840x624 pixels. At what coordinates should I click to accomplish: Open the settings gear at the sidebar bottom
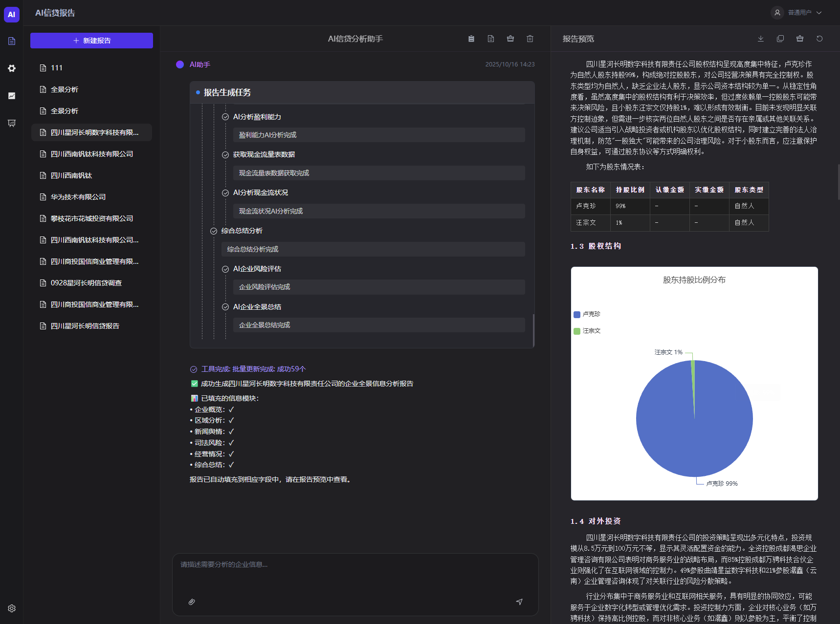[x=12, y=608]
